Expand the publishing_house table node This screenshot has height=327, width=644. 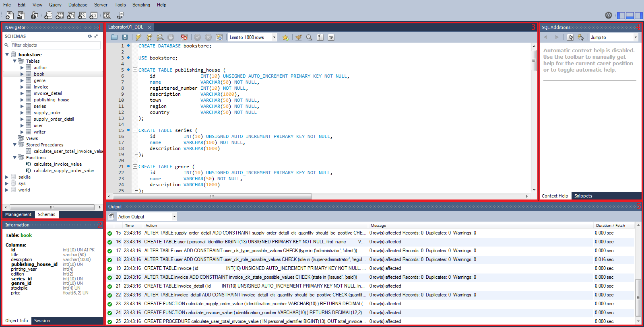[x=22, y=100]
